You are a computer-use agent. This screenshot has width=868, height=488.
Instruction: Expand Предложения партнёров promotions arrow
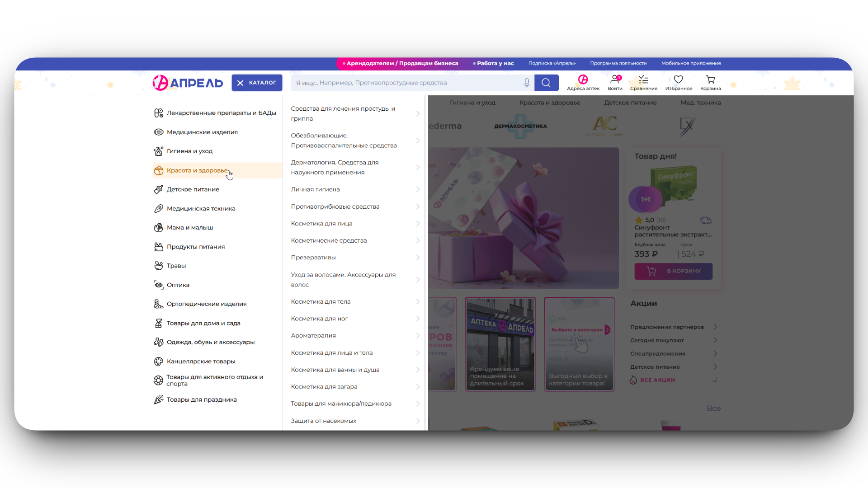pos(715,327)
